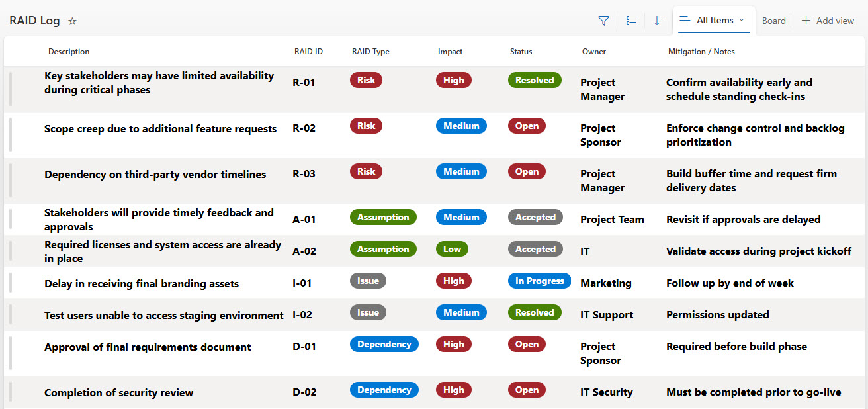The image size is (868, 409).
Task: Click the Impact column header
Action: 450,52
